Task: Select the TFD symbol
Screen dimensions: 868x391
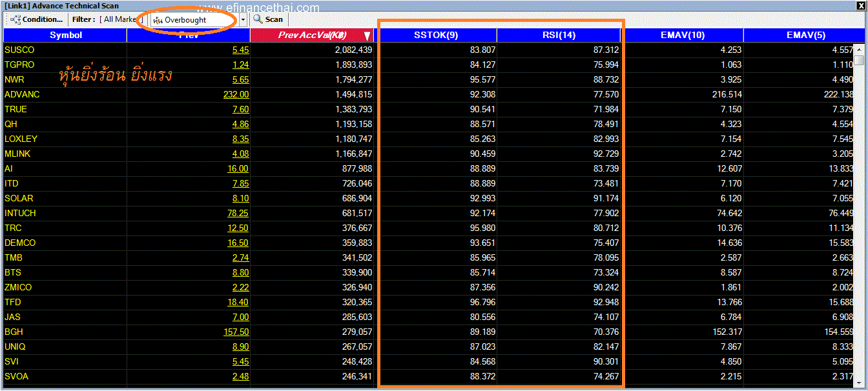Action: pos(13,302)
